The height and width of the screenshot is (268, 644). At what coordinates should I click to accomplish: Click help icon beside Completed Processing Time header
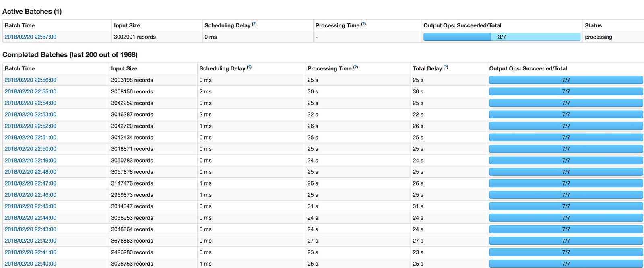click(355, 68)
